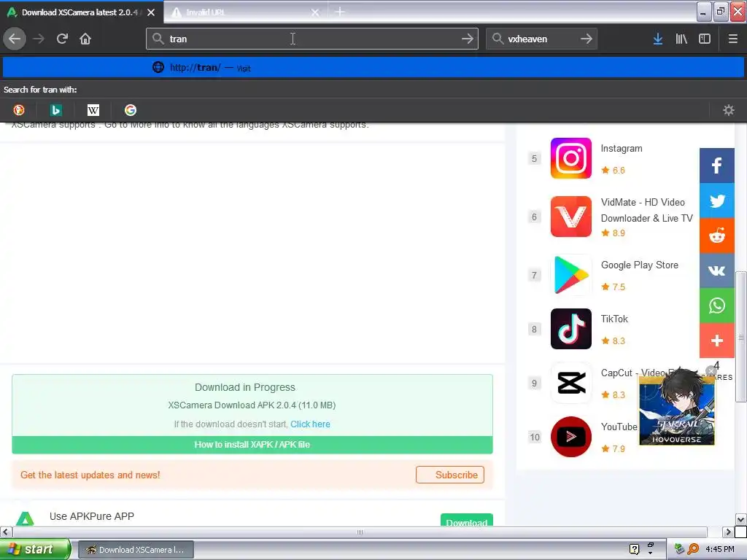This screenshot has width=747, height=560.
Task: Open the TikTok title link
Action: [614, 319]
